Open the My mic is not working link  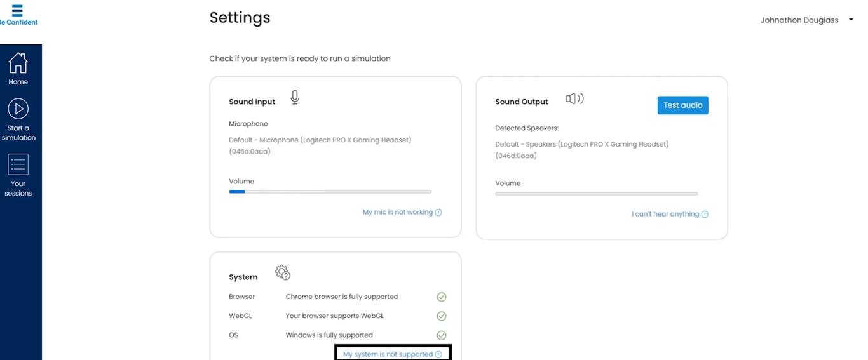(397, 212)
